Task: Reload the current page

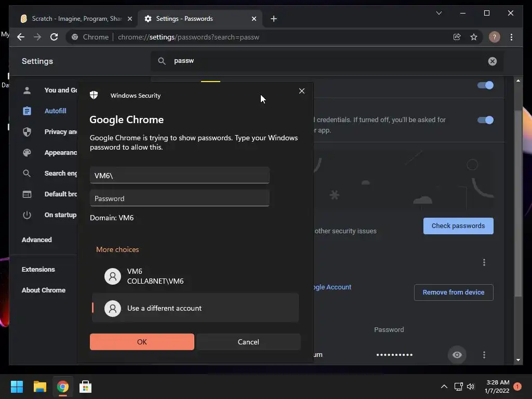Action: point(54,37)
